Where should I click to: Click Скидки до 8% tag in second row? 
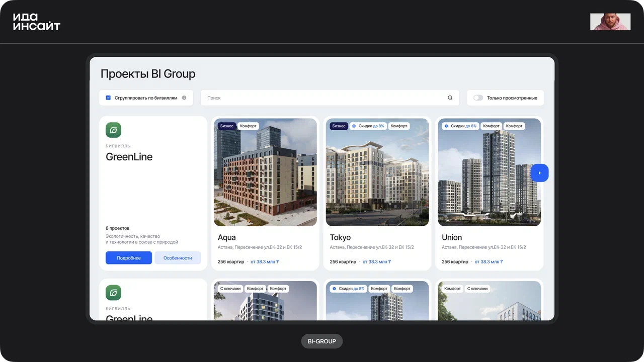tap(349, 289)
